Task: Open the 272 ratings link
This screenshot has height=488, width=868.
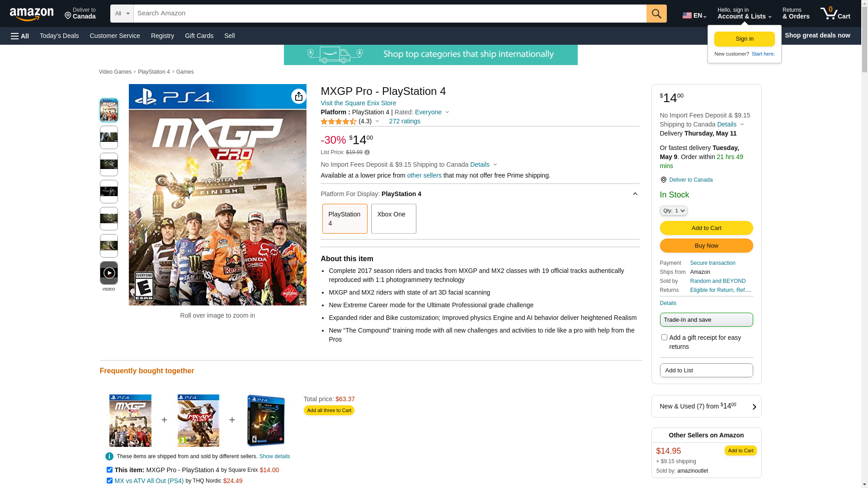Action: tap(404, 121)
